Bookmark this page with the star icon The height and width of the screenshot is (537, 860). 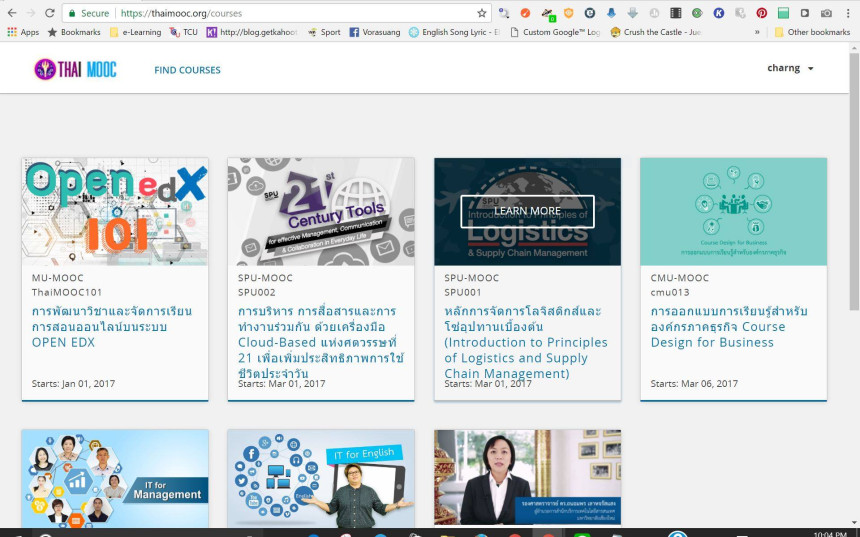[482, 13]
